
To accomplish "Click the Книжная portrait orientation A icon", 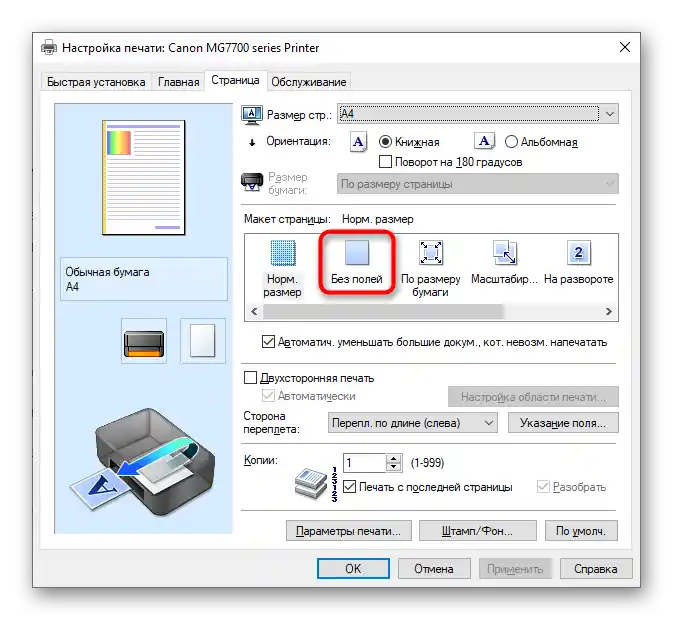I will [x=358, y=142].
